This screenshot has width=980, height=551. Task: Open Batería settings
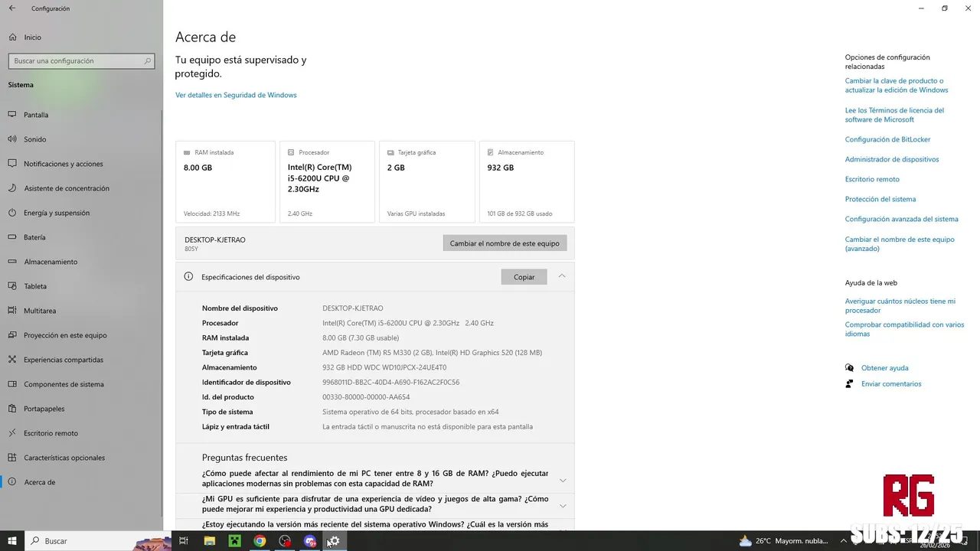point(34,237)
